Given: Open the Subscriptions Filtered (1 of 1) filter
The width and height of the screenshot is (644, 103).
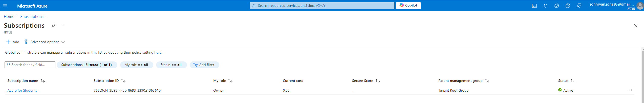Looking at the screenshot, I should click(87, 65).
